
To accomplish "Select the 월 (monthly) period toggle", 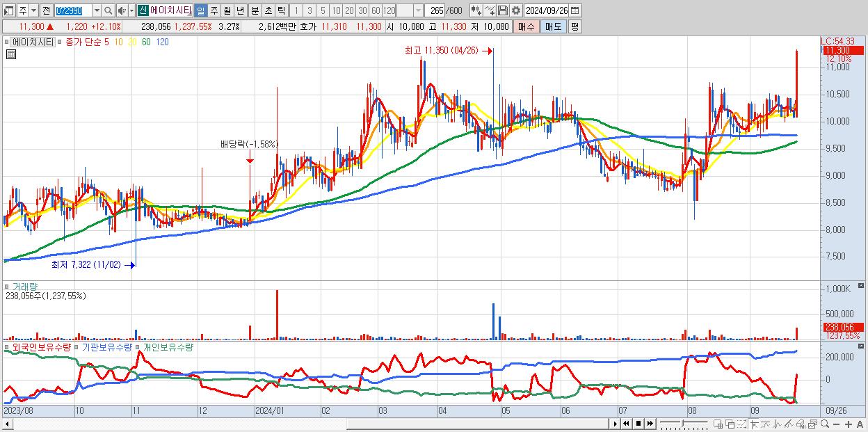I will pos(227,10).
